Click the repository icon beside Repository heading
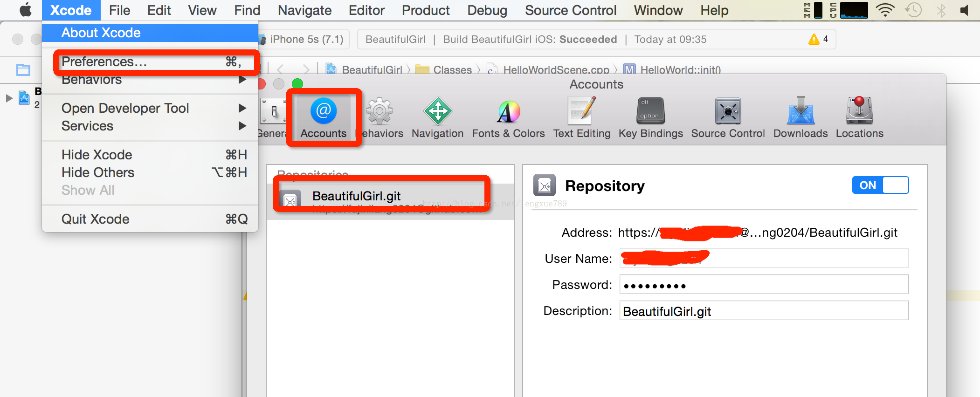 point(545,185)
